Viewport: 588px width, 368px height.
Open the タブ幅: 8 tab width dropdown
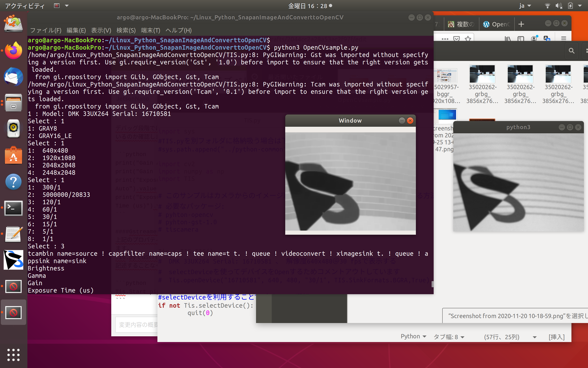449,337
